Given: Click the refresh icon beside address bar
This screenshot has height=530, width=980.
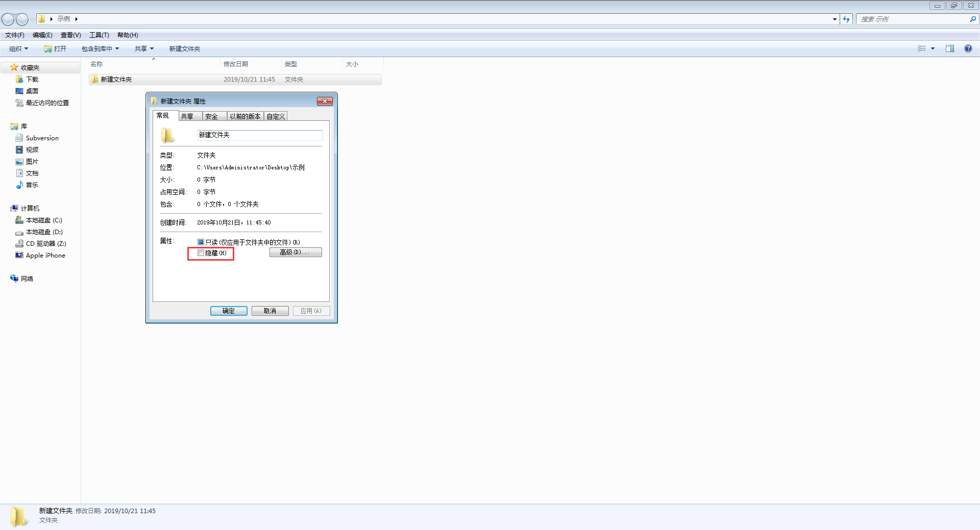Looking at the screenshot, I should [x=846, y=19].
